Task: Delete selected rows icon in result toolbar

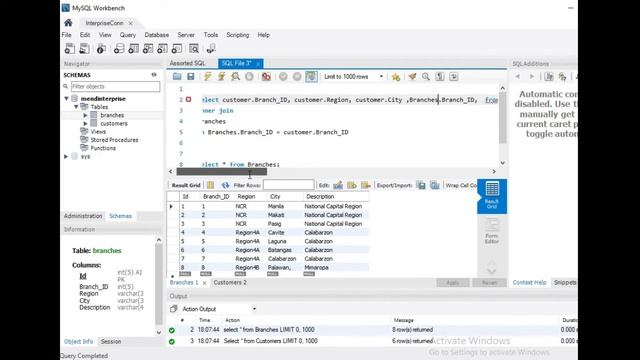Action: pyautogui.click(x=365, y=185)
